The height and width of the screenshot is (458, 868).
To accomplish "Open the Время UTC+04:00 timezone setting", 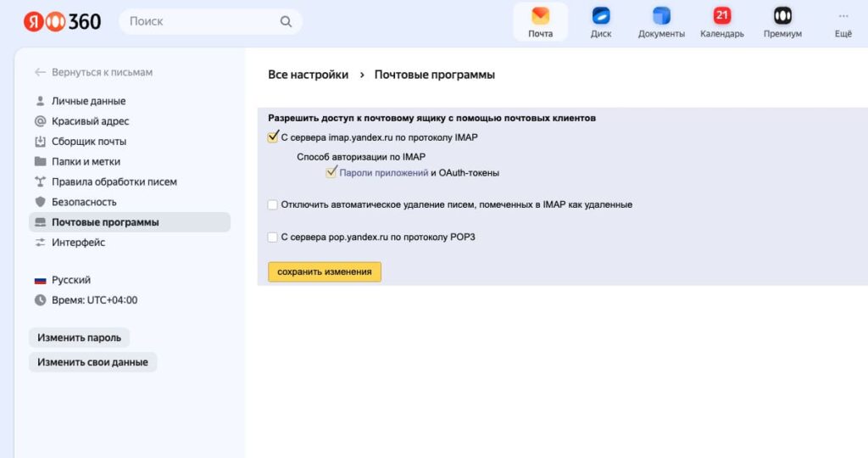I will point(86,300).
